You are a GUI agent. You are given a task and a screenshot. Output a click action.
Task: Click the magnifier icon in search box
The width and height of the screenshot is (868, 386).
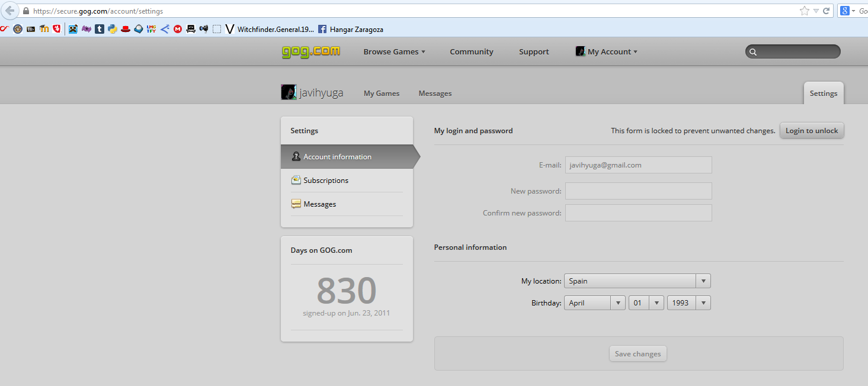click(753, 52)
